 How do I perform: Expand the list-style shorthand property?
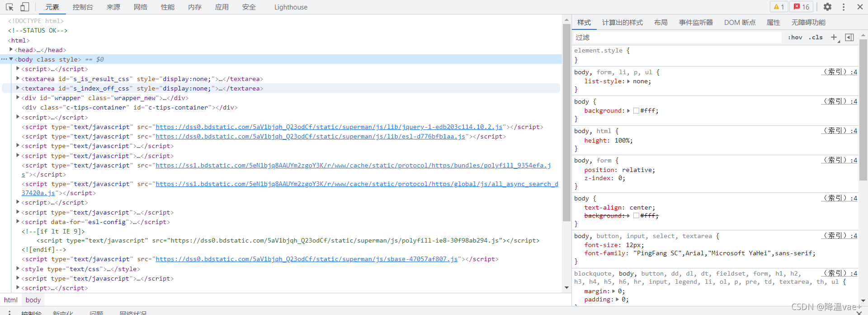[x=628, y=81]
